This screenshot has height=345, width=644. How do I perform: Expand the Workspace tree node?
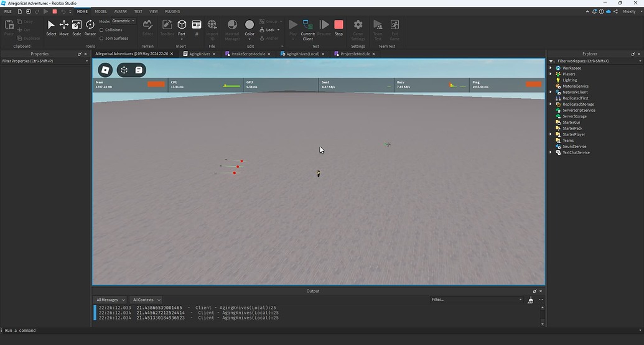click(x=551, y=68)
